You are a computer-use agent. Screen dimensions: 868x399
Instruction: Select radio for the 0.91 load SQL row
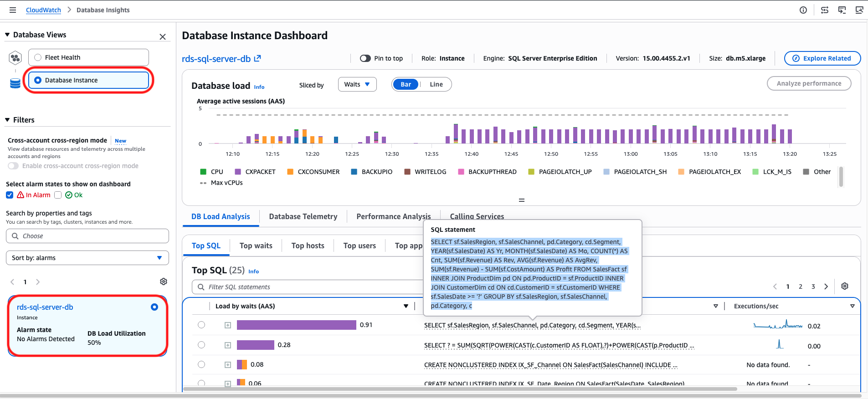tap(201, 325)
